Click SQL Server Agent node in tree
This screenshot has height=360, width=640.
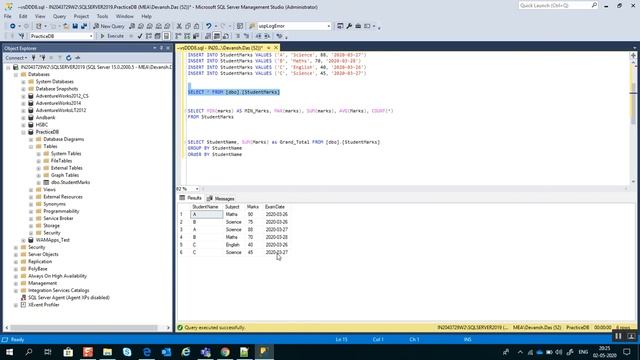point(69,298)
